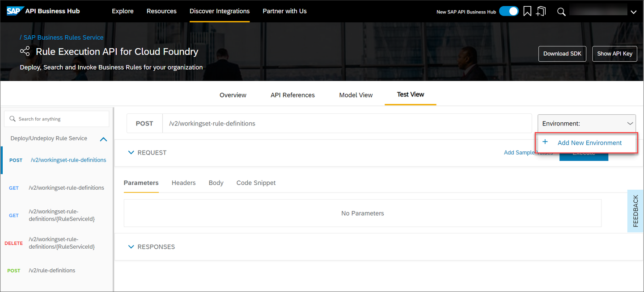Select the Test View tab
The height and width of the screenshot is (292, 644).
click(x=411, y=94)
